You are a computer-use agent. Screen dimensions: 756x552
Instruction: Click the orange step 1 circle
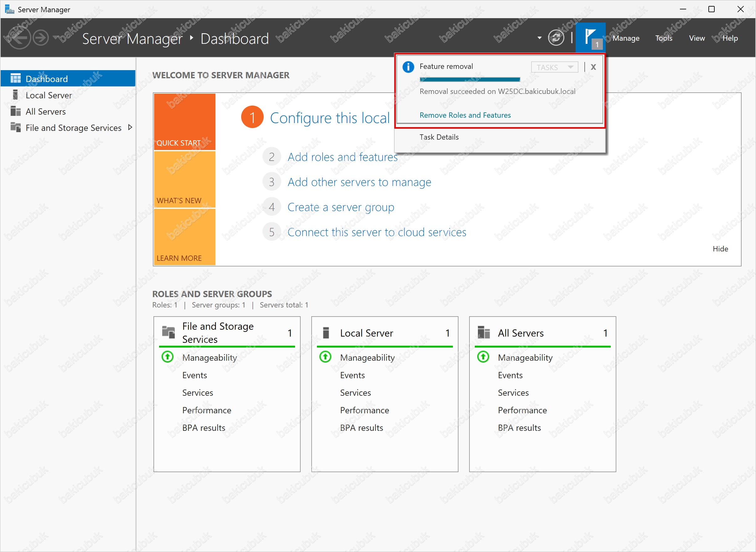[x=252, y=117]
